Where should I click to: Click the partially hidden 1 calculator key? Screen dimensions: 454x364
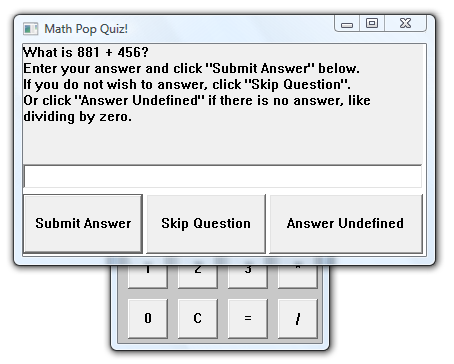click(148, 277)
